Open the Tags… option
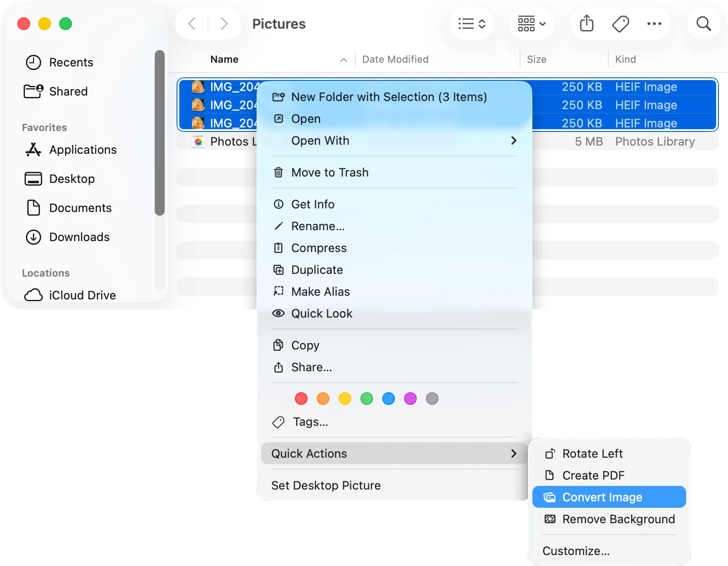The width and height of the screenshot is (728, 566). (x=394, y=422)
